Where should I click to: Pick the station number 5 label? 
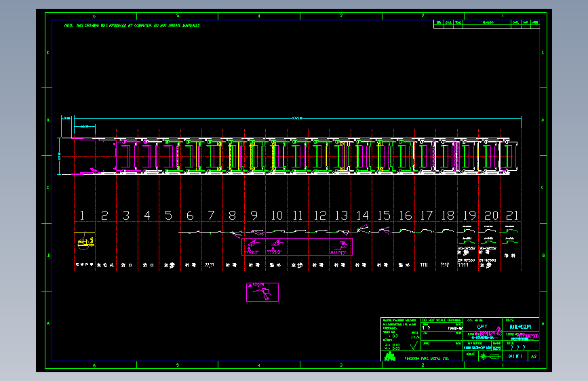point(168,216)
